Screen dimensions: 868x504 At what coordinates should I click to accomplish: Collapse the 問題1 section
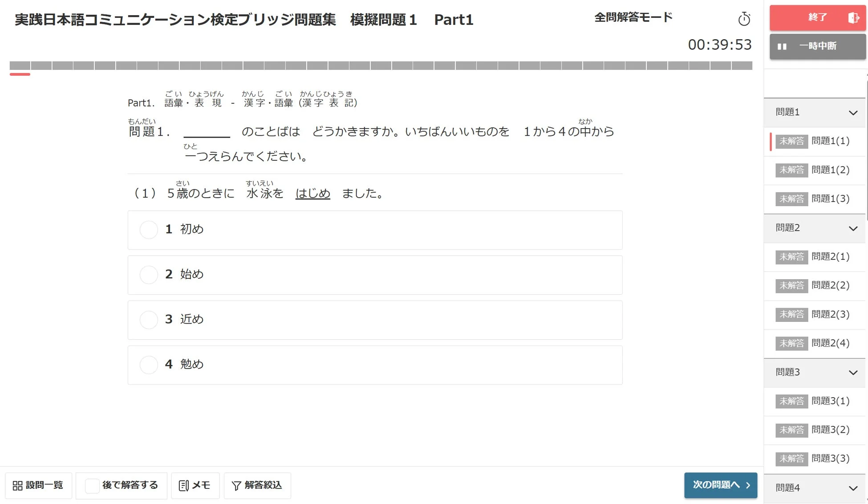(x=853, y=112)
